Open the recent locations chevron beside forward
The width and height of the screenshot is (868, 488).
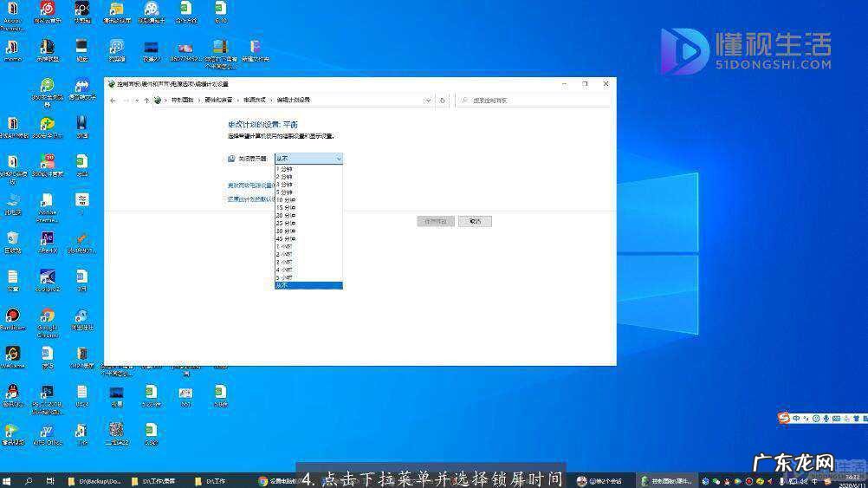pyautogui.click(x=136, y=101)
